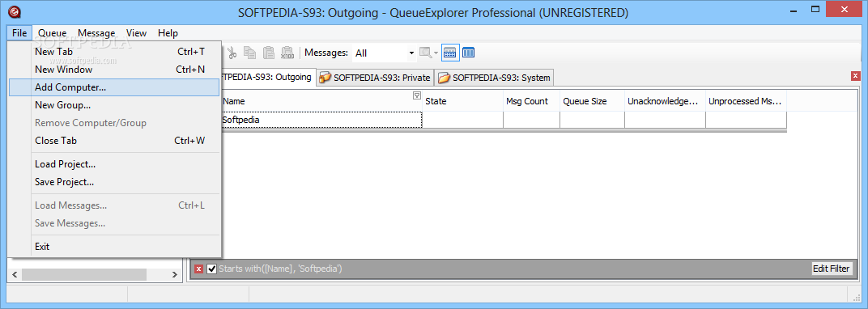Click right arrow of horizontal scrollbar
The image size is (868, 309).
[174, 274]
